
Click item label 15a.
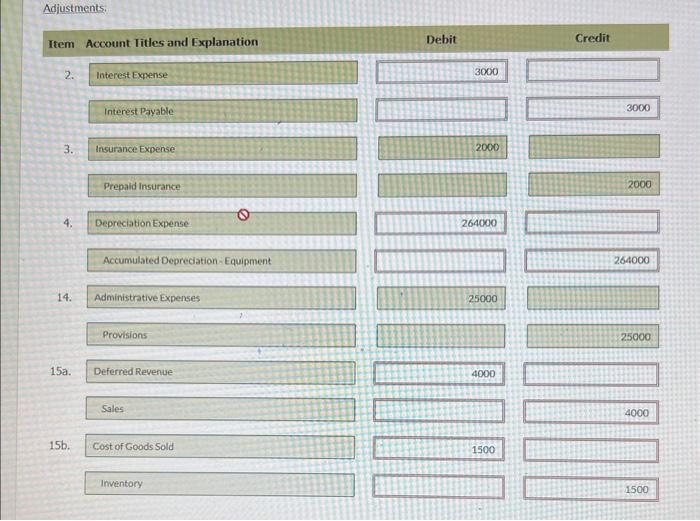point(60,371)
